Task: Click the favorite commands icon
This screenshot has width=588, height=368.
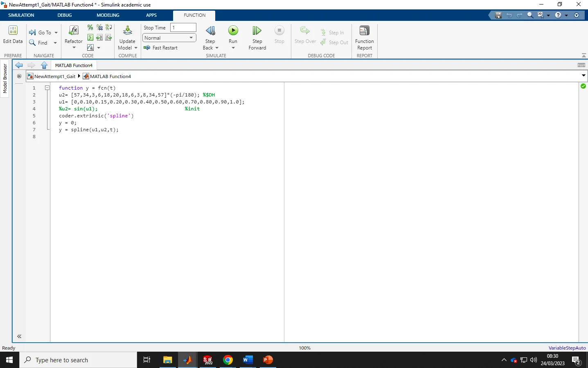Action: [x=541, y=15]
